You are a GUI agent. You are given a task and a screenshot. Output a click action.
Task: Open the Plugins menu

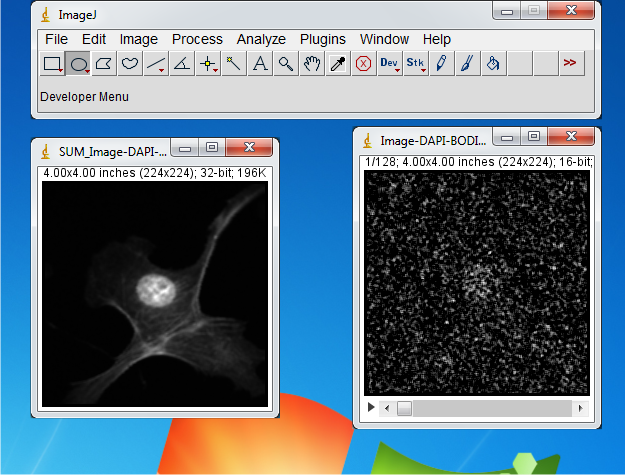(x=323, y=39)
